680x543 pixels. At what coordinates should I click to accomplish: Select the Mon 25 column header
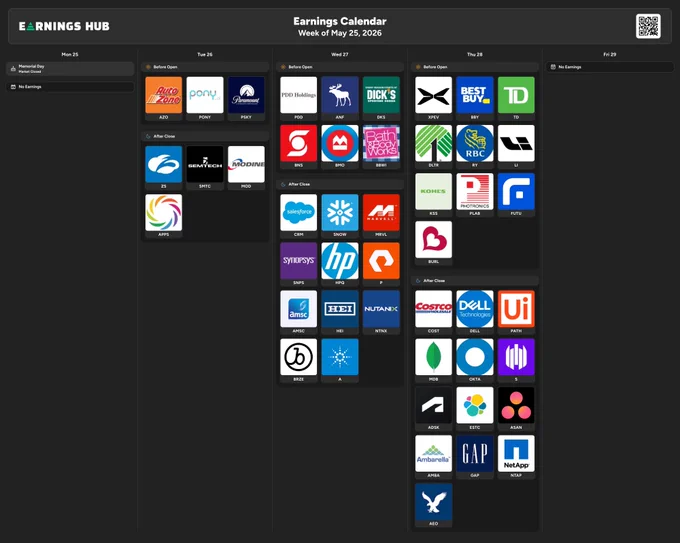tap(70, 54)
